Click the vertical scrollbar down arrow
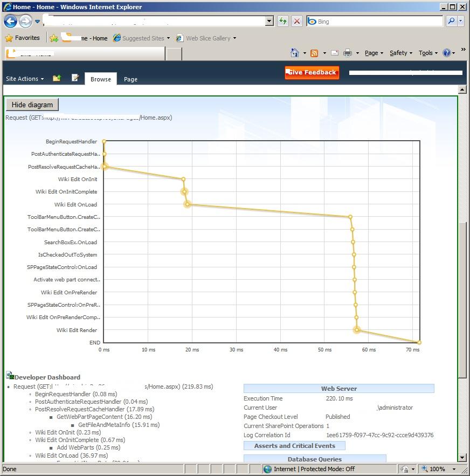The image size is (470, 476). (462, 458)
